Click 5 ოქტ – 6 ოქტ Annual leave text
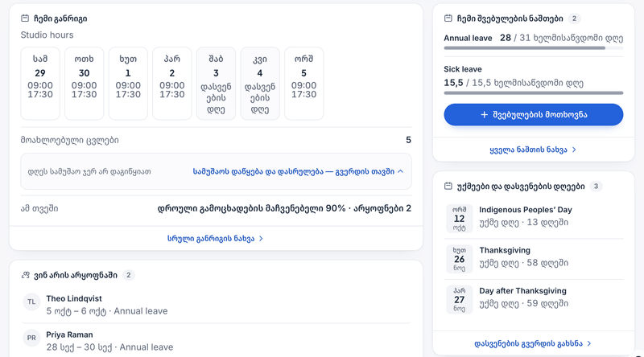Image resolution: width=644 pixels, height=357 pixels. [x=107, y=311]
